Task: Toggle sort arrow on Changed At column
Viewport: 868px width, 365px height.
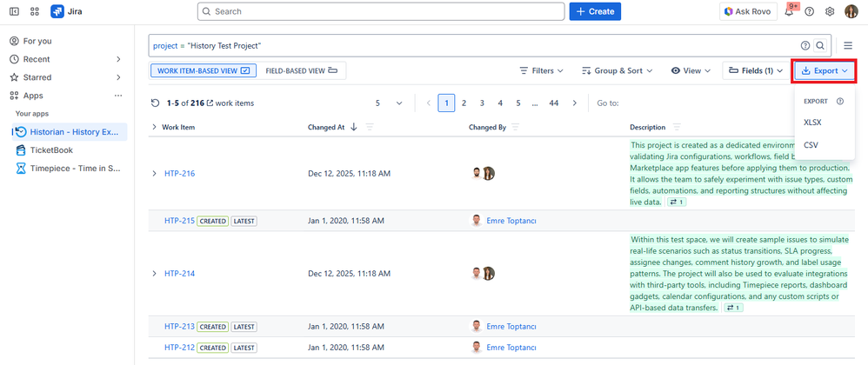Action: pos(354,127)
